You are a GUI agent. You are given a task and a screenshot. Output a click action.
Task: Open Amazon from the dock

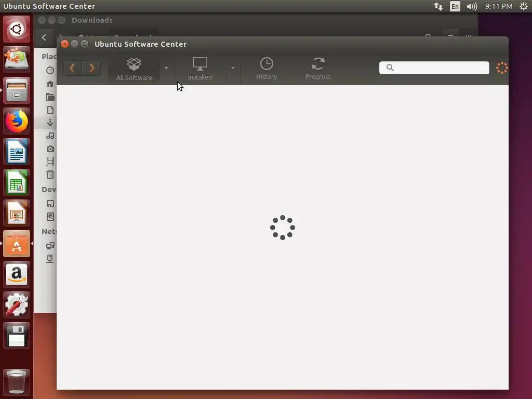[17, 274]
